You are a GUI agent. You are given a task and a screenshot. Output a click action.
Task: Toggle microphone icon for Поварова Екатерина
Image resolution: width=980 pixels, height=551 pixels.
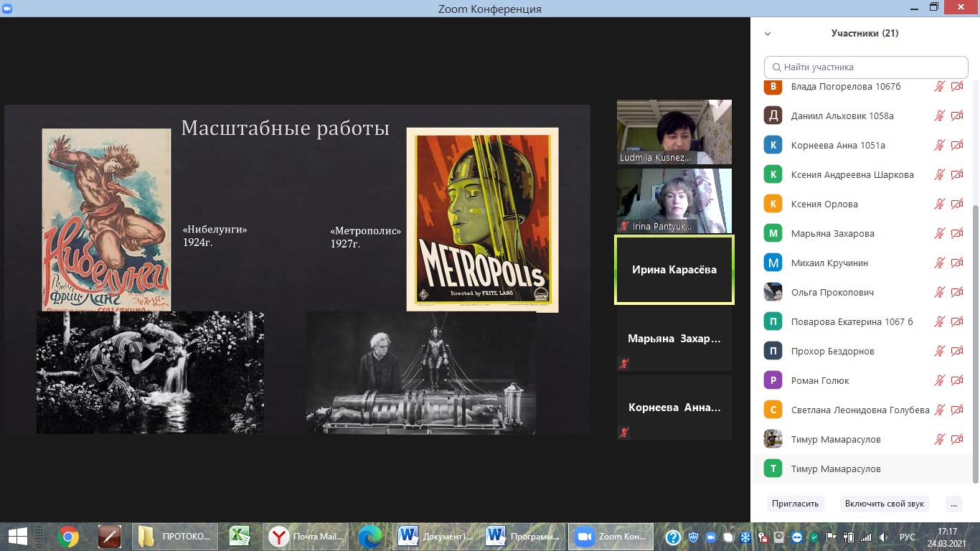[939, 321]
